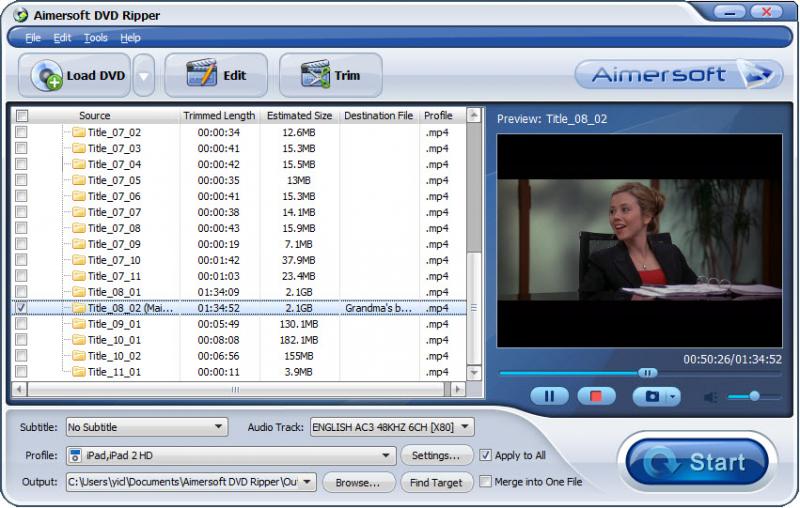This screenshot has height=508, width=800.
Task: Click the Load DVD disc icon
Action: tap(47, 76)
